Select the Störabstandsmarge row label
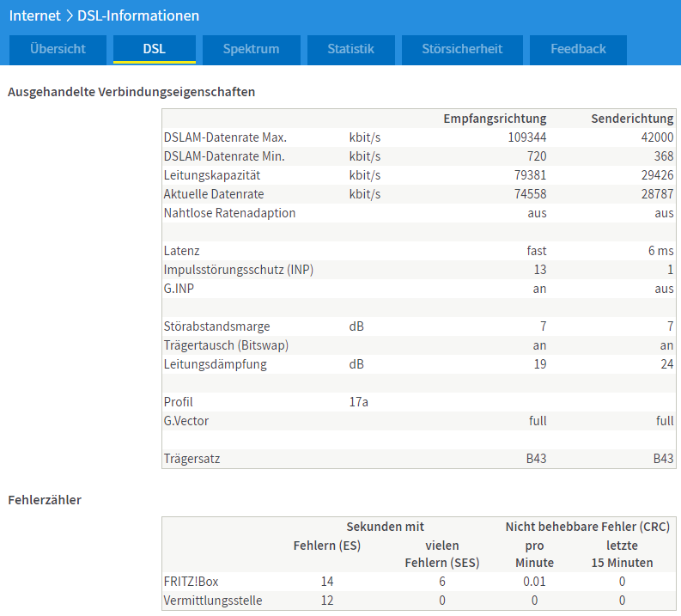The image size is (681, 616). 216,326
